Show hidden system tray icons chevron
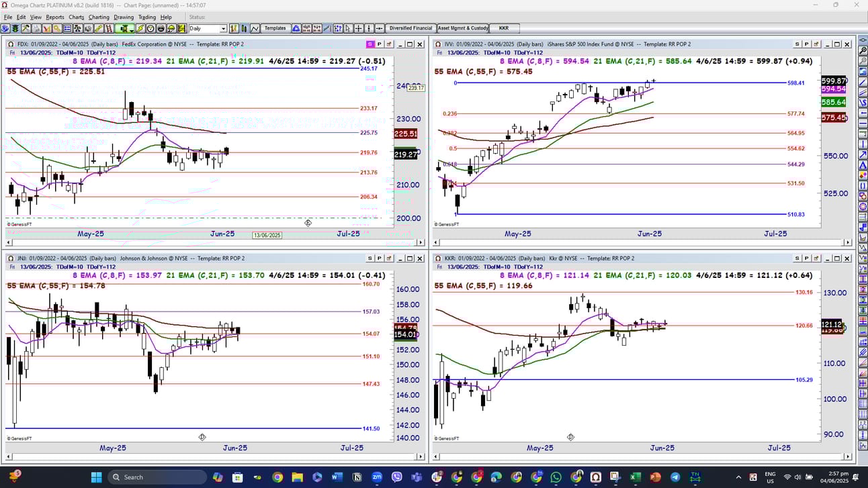This screenshot has height=488, width=868. tap(738, 477)
